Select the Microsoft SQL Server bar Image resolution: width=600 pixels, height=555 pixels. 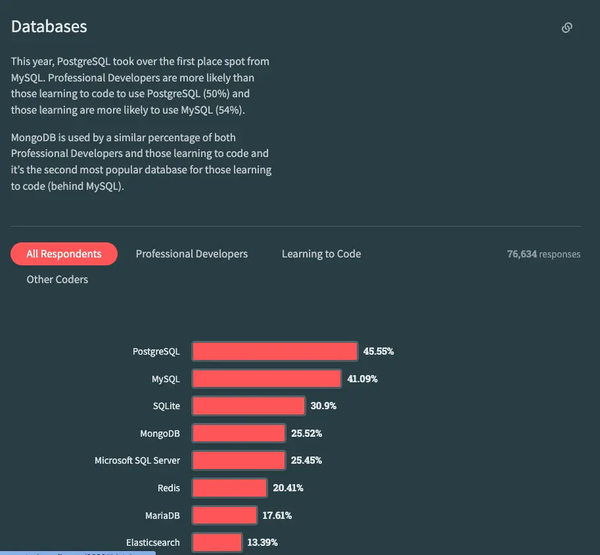point(239,460)
